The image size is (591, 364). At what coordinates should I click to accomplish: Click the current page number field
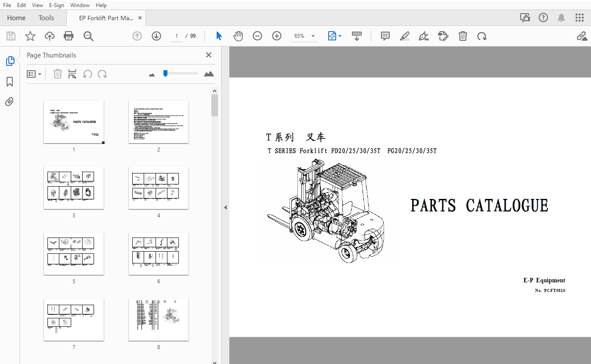[177, 36]
